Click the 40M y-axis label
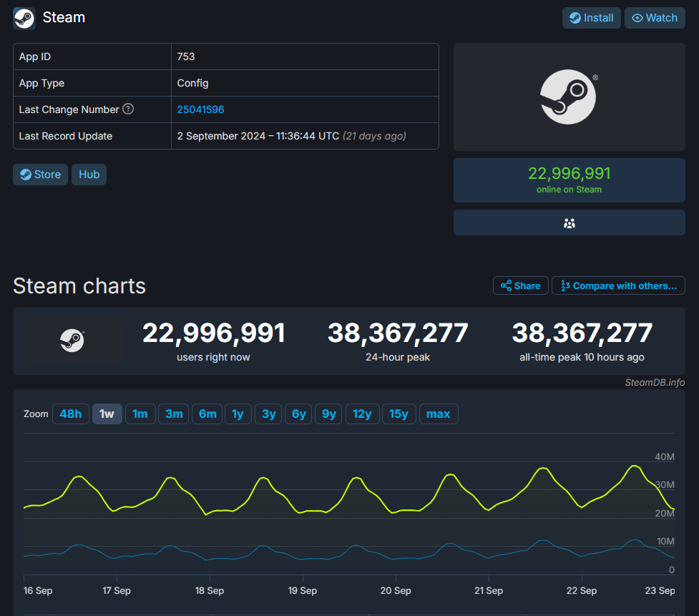 pyautogui.click(x=664, y=456)
